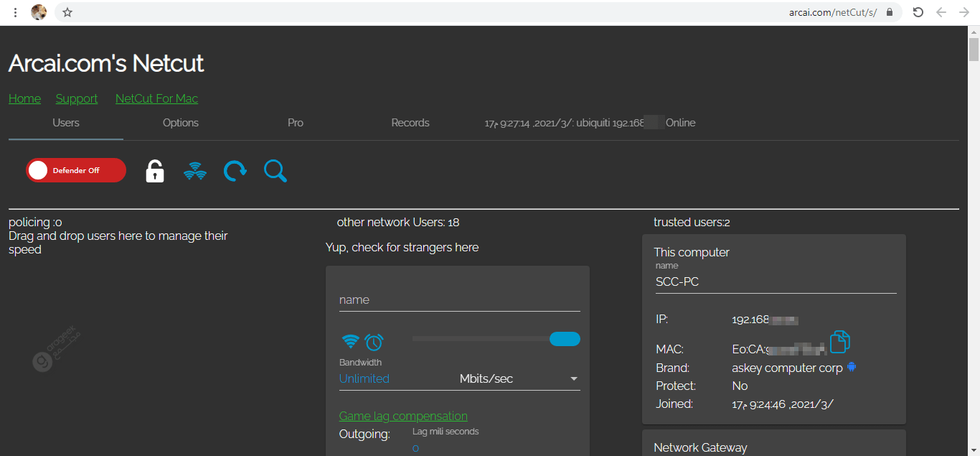This screenshot has height=456, width=980.
Task: Click the "Arcai.com's Netcut" page title
Action: pos(106,63)
